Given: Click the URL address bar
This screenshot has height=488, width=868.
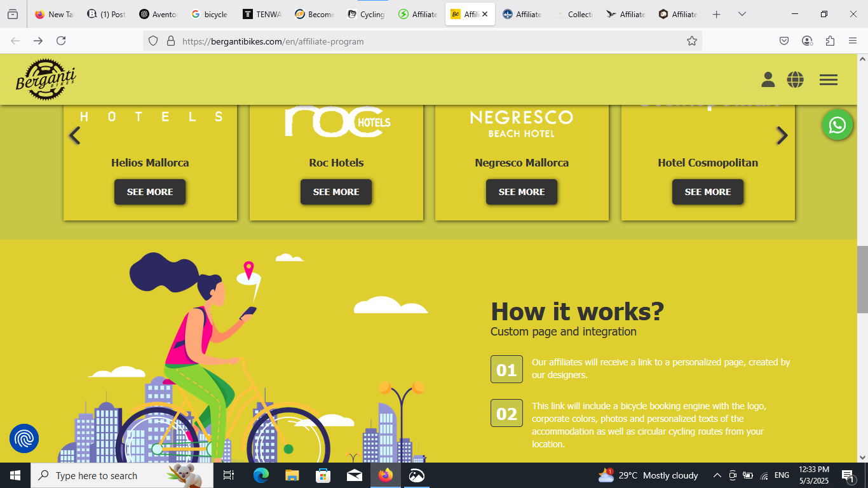Looking at the screenshot, I should (423, 41).
